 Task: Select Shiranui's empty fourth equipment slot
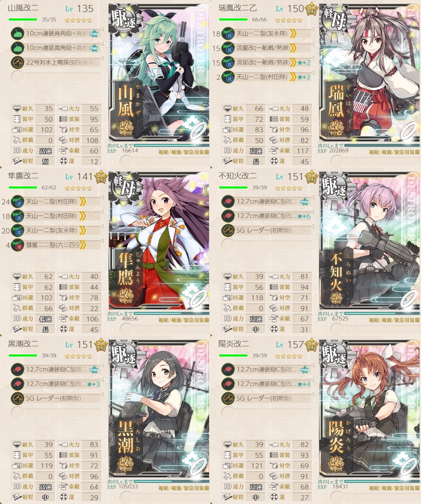(266, 245)
